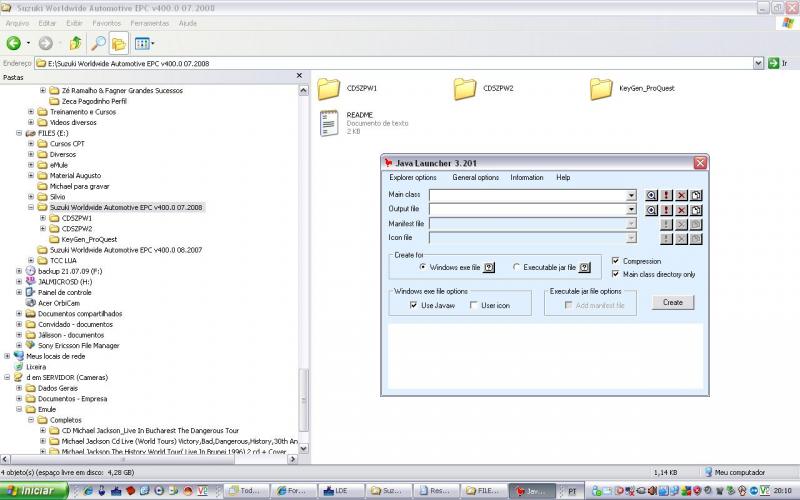Image resolution: width=800 pixels, height=500 pixels.
Task: Open the Main class dropdown arrow
Action: (x=631, y=195)
